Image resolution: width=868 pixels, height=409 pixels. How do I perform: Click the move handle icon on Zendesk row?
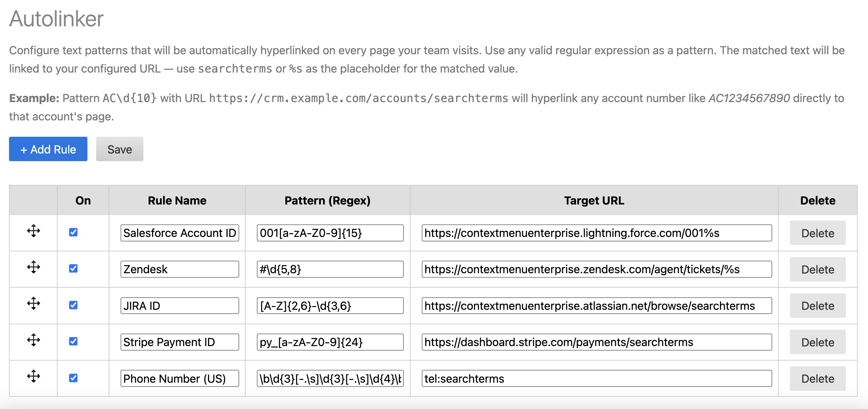33,267
